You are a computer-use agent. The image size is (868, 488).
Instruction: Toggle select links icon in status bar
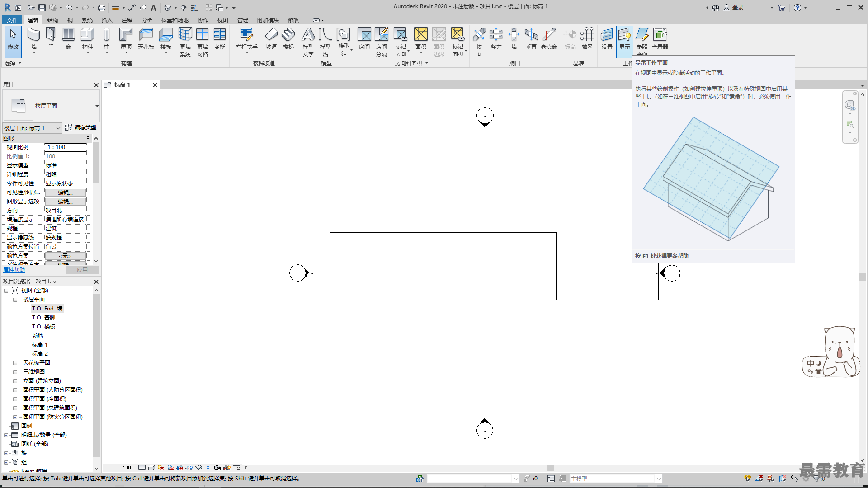point(747,479)
